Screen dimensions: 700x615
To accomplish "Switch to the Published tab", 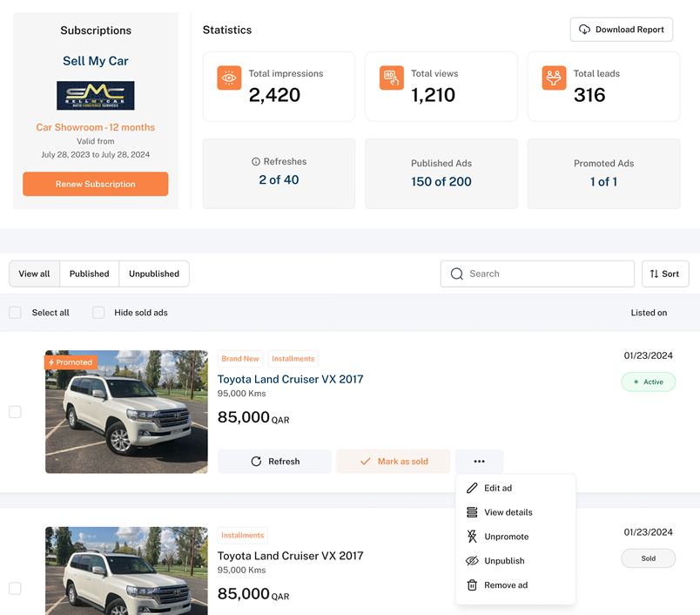I will [x=90, y=274].
